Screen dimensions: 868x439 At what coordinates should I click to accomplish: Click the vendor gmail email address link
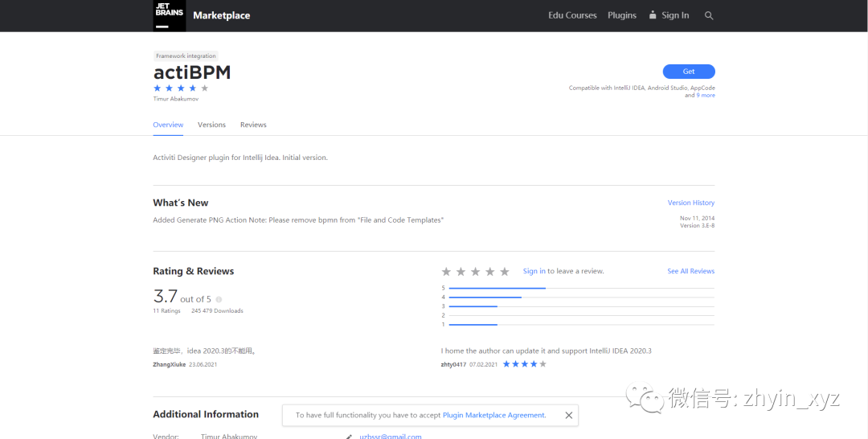[391, 437]
